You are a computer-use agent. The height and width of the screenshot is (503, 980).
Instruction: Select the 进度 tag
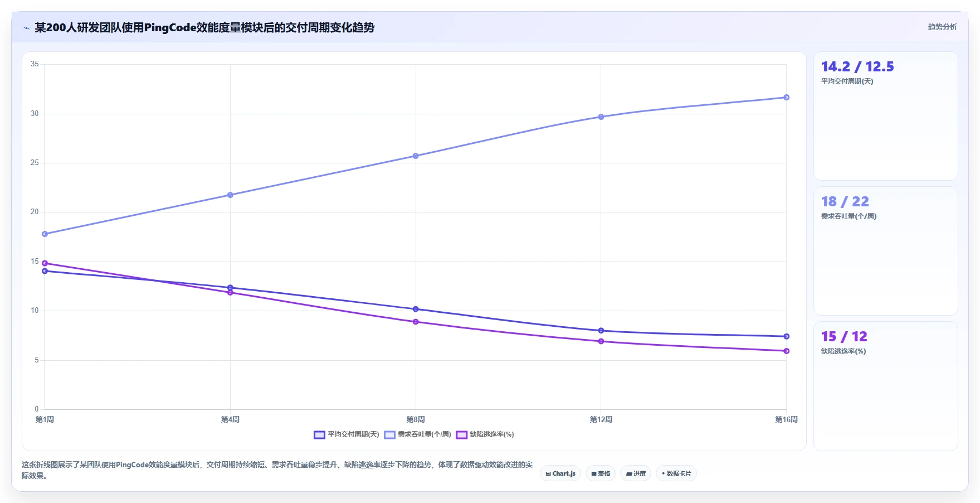pos(636,473)
